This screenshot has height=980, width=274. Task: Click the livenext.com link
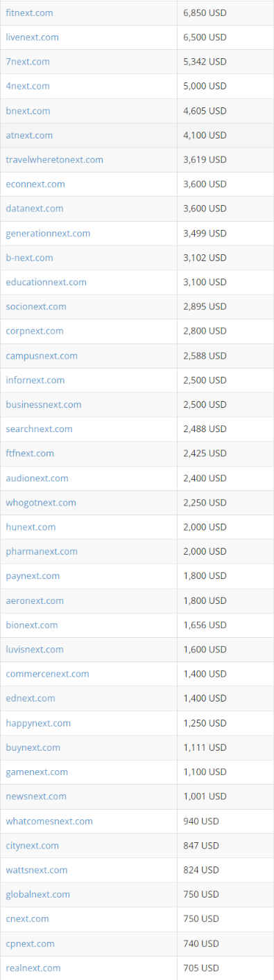32,37
